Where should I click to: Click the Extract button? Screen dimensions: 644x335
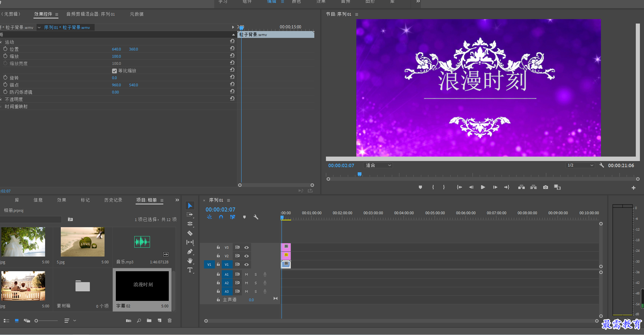pos(533,187)
